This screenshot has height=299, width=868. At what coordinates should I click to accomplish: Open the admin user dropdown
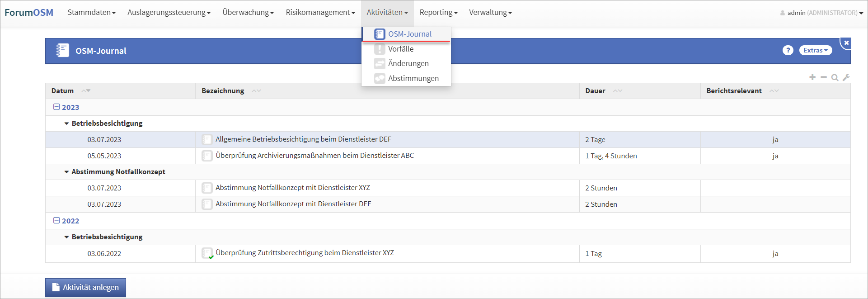point(821,13)
